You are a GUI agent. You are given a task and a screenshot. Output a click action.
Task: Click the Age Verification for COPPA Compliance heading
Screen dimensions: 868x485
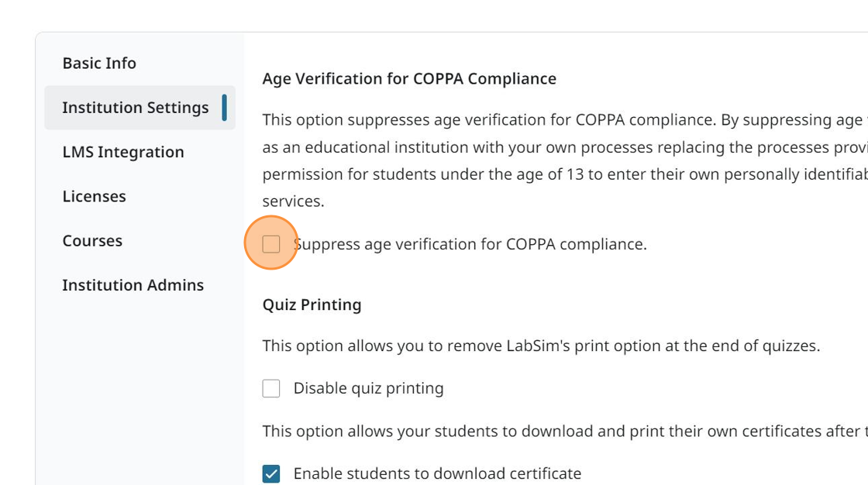point(409,78)
